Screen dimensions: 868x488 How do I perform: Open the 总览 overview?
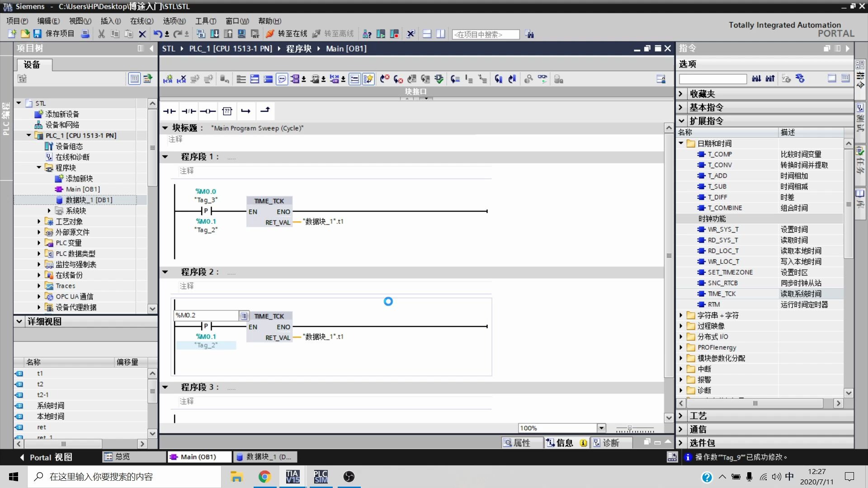pos(134,457)
